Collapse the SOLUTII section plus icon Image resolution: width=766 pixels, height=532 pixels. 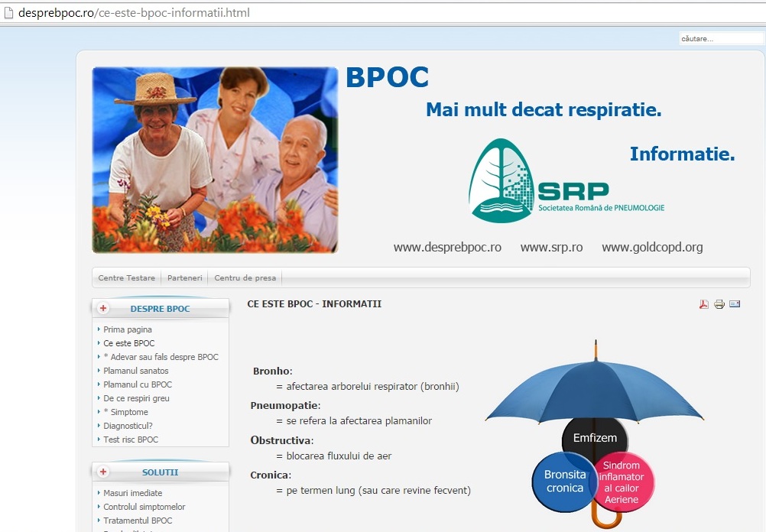(103, 472)
